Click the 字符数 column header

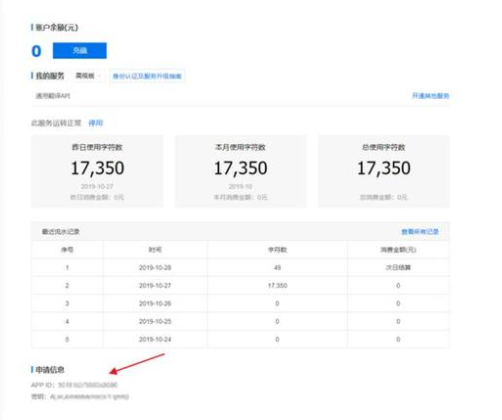(x=277, y=250)
